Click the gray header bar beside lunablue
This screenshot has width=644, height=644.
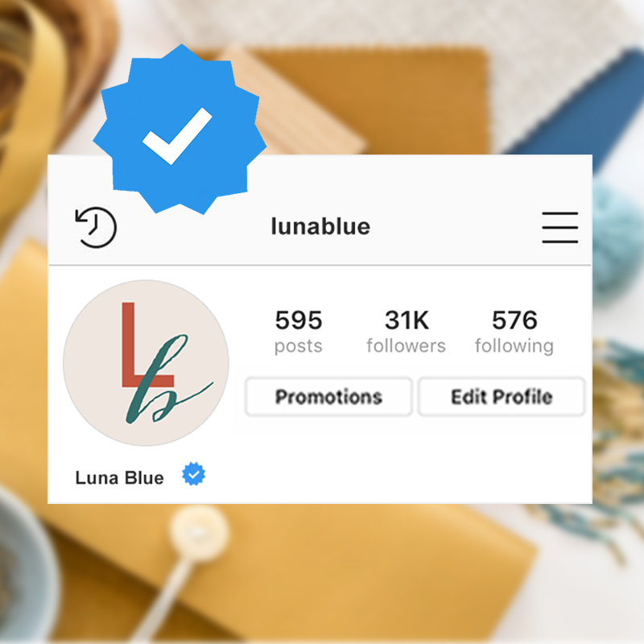click(452, 227)
